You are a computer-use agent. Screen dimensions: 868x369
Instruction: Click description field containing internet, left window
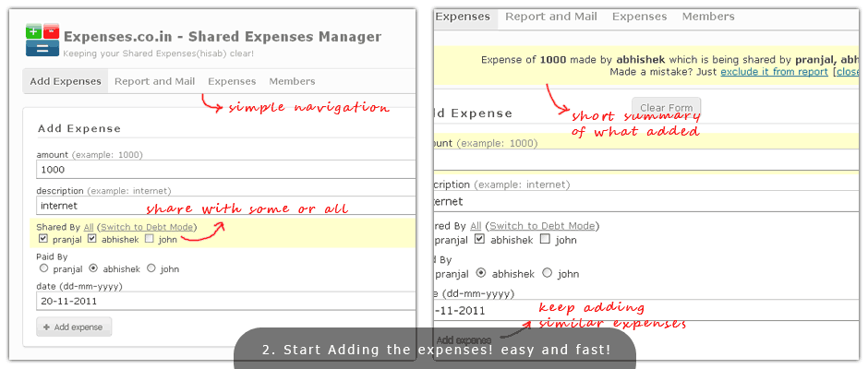[x=226, y=205]
